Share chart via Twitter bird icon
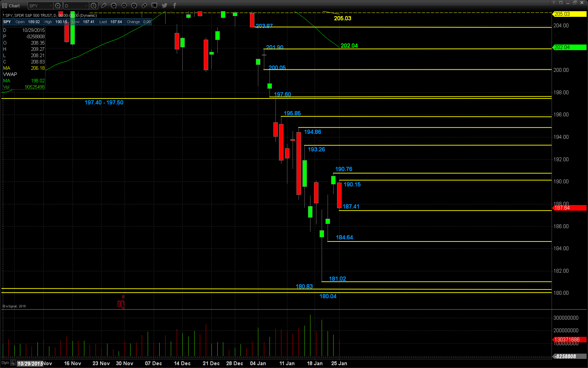 [164, 6]
